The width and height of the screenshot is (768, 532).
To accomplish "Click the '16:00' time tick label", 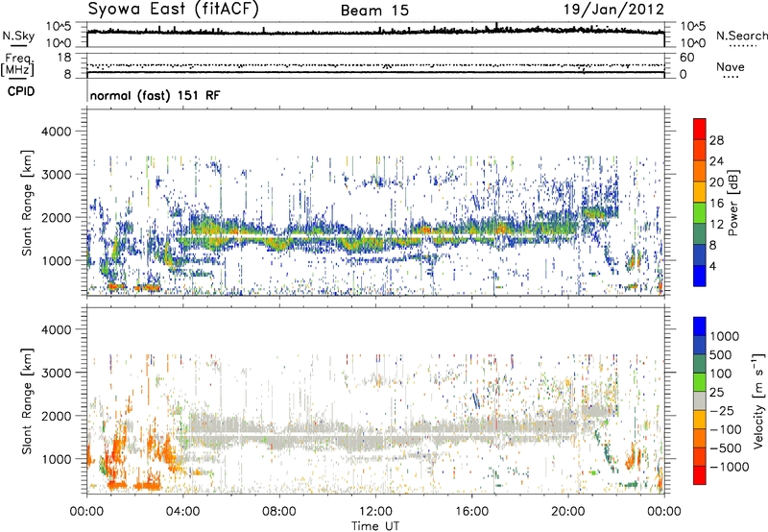I will [471, 512].
